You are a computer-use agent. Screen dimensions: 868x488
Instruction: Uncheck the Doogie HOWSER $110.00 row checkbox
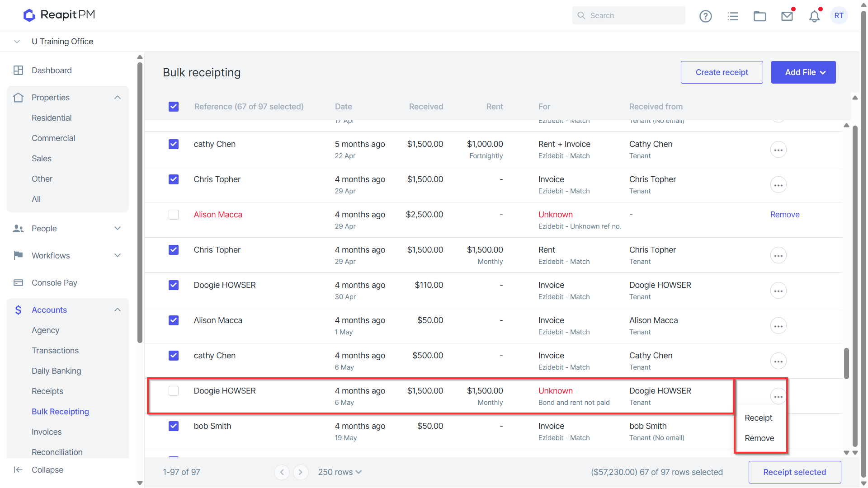pyautogui.click(x=174, y=285)
